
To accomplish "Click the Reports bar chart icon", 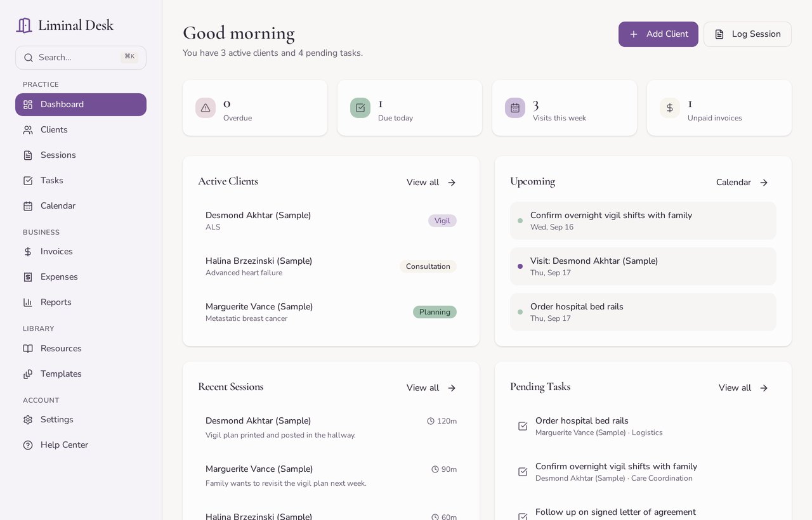I will point(28,302).
